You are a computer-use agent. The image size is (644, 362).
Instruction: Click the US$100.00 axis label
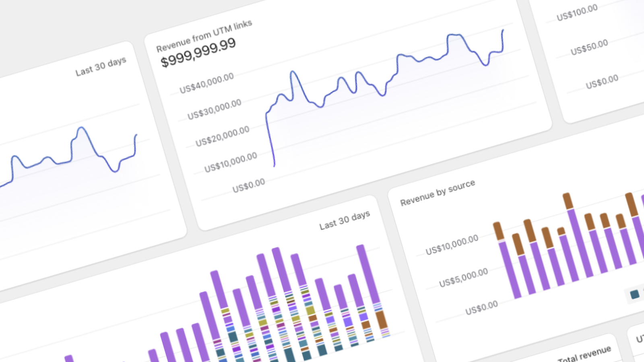(x=577, y=13)
